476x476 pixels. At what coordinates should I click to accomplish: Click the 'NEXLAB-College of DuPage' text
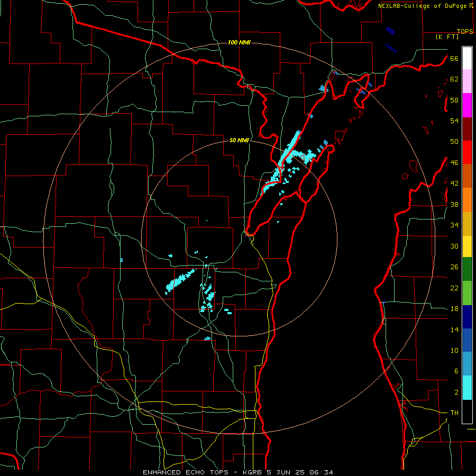[422, 6]
